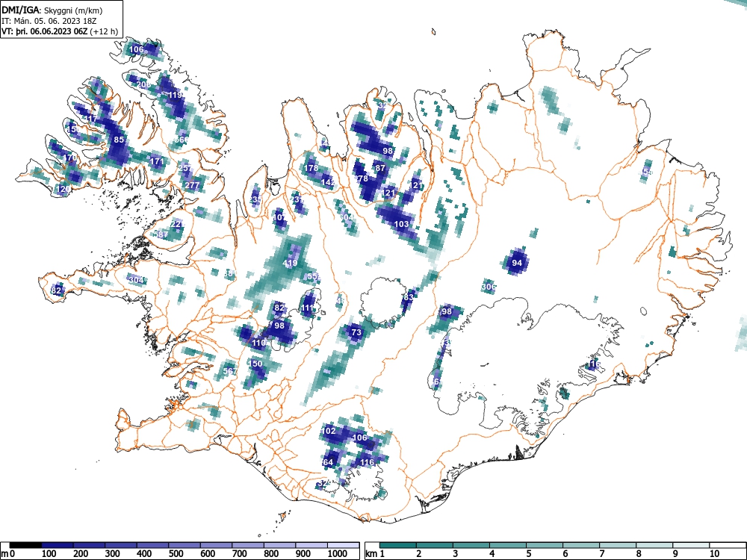The image size is (747, 560).
Task: Click the 'm 0' label at the legend start
Action: tap(8, 554)
